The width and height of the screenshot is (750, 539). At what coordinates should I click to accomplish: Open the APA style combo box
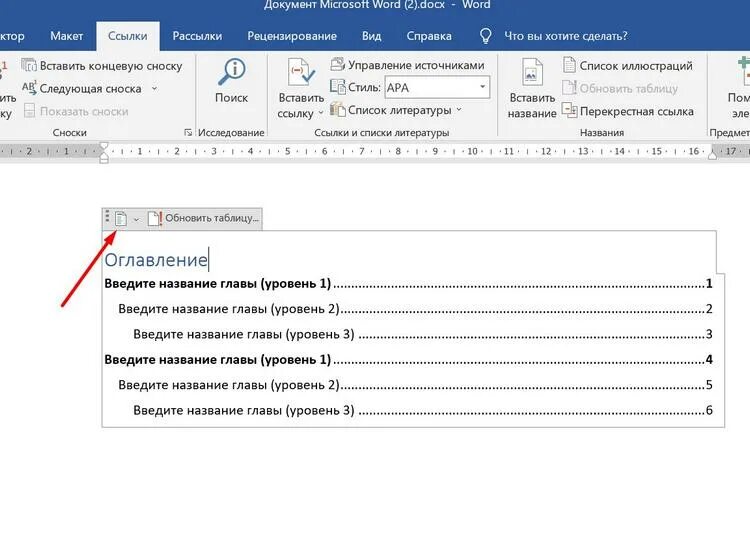tap(437, 88)
